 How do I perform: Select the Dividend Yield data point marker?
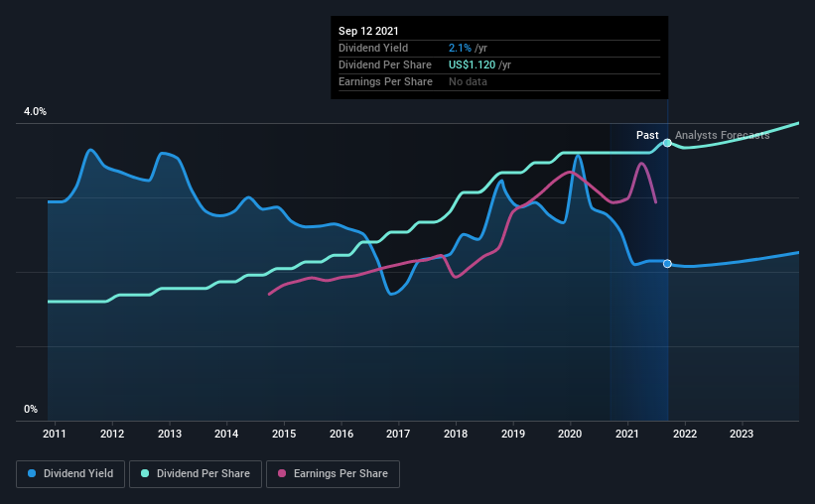[667, 264]
